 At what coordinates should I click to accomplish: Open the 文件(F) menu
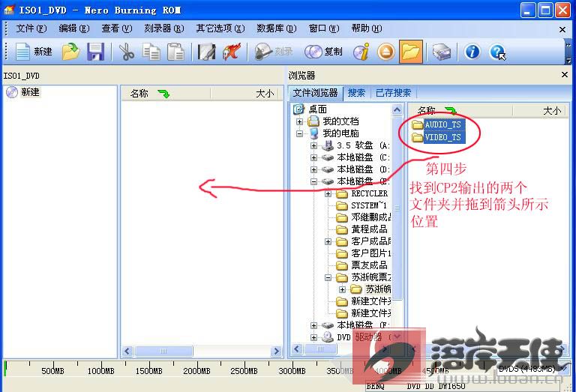pos(31,28)
